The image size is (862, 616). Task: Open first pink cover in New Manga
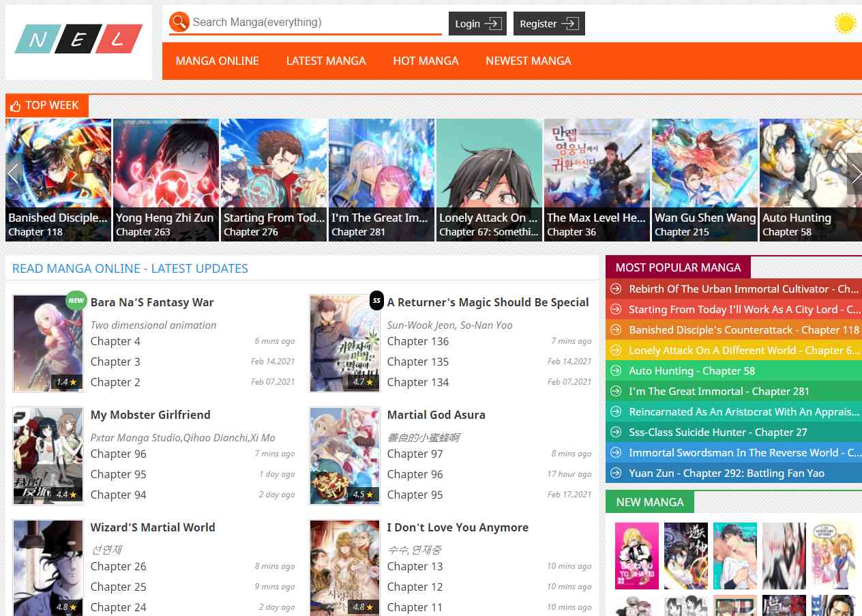[x=637, y=556]
